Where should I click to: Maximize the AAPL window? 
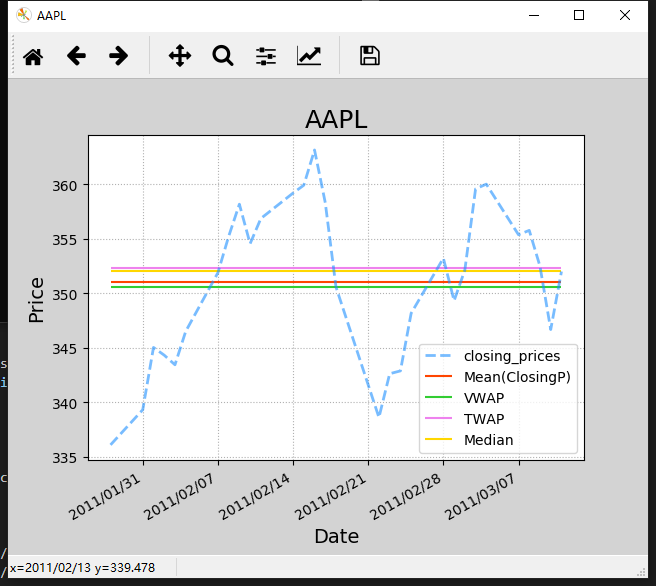[x=579, y=15]
